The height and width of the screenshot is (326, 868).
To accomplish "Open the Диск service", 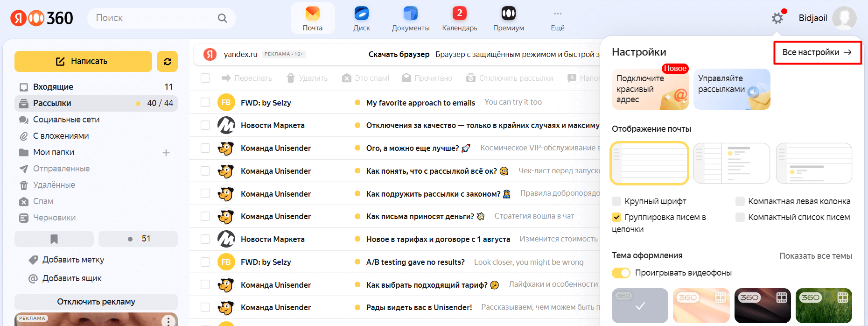I will click(x=362, y=19).
